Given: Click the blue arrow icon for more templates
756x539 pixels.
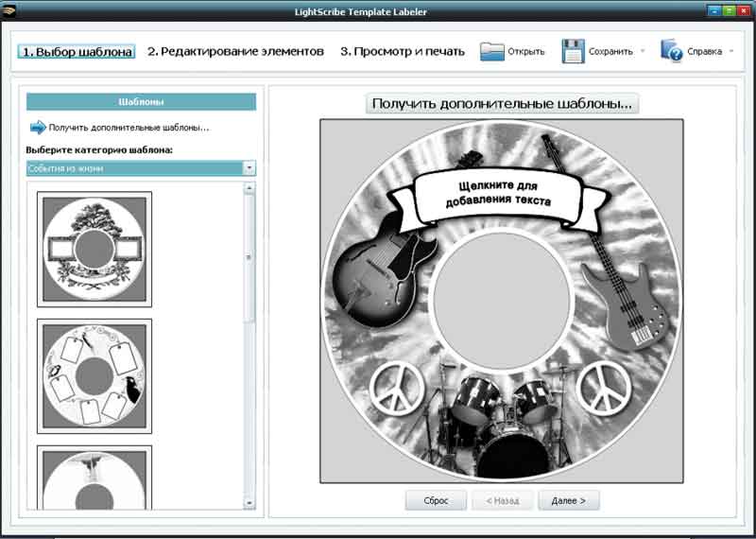Looking at the screenshot, I should [38, 128].
